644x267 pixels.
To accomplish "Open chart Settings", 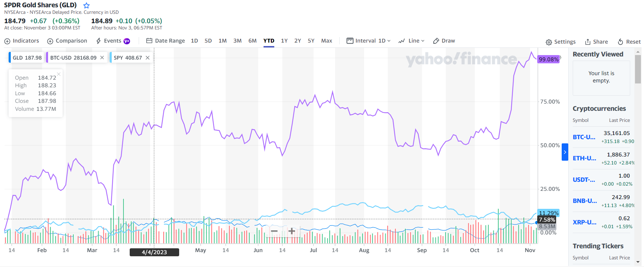I will point(561,42).
